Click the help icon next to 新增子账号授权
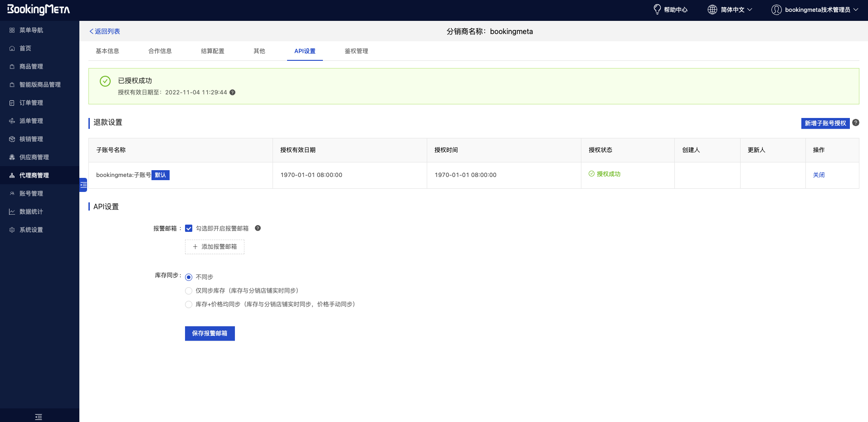 pyautogui.click(x=855, y=123)
